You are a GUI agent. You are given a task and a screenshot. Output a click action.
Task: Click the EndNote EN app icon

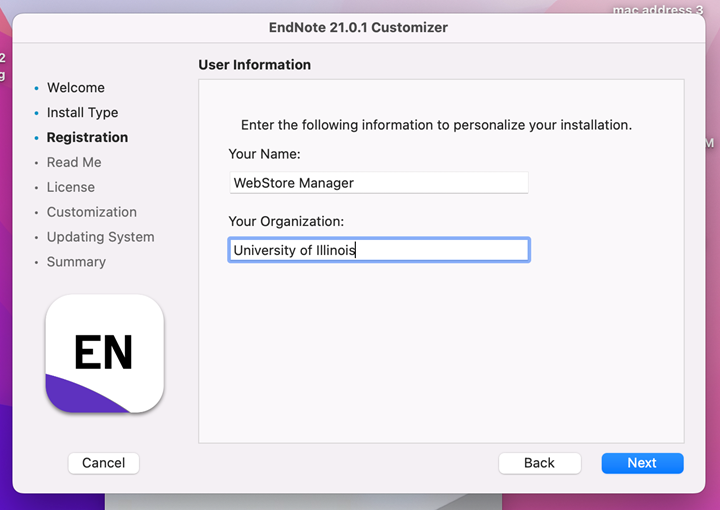point(105,353)
